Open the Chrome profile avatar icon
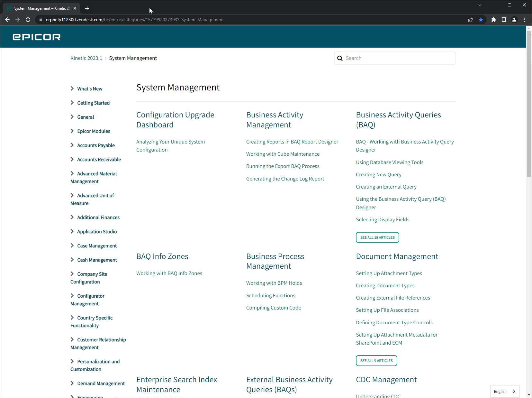 (514, 20)
